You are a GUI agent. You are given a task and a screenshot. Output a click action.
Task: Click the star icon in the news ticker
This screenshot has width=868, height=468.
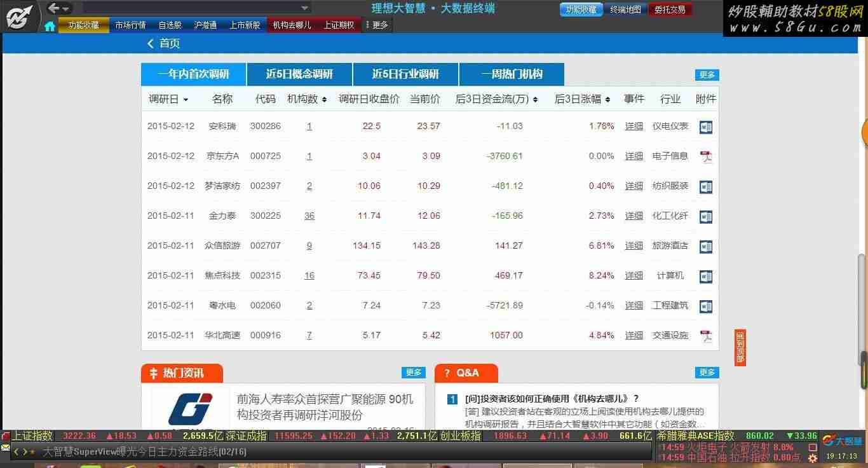pos(32,451)
